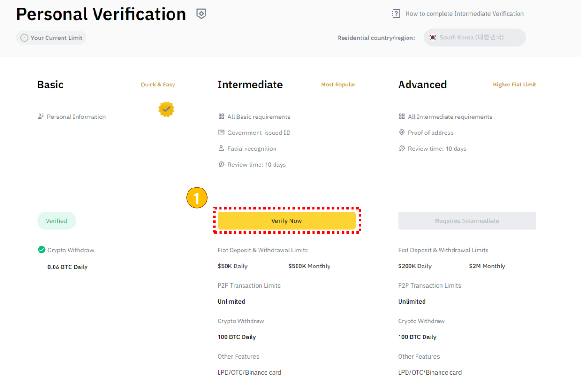581x392 pixels.
Task: Click the Most Popular label
Action: click(338, 85)
